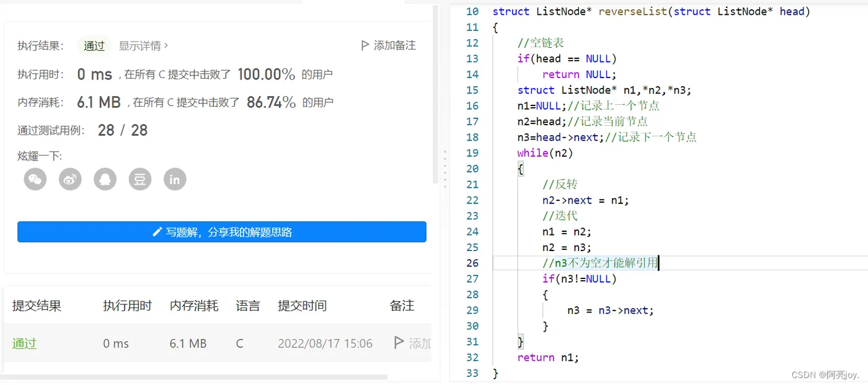Click the 语言 column header
This screenshot has width=868, height=385.
point(248,306)
